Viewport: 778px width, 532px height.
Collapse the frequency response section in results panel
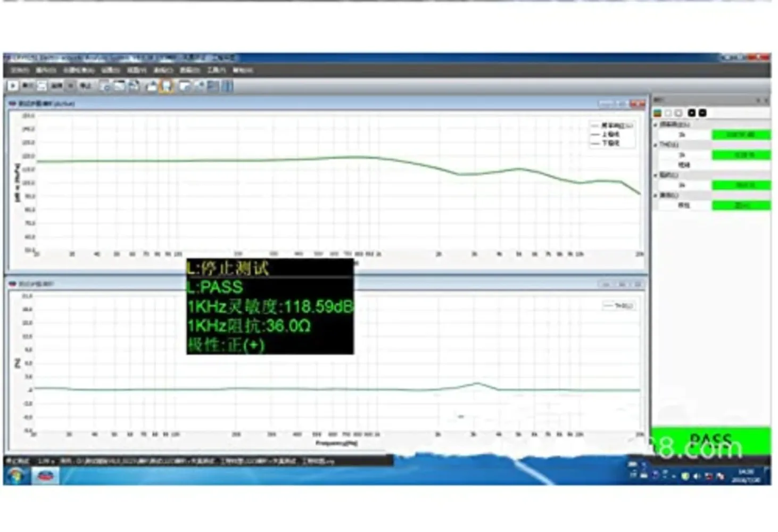coord(656,124)
